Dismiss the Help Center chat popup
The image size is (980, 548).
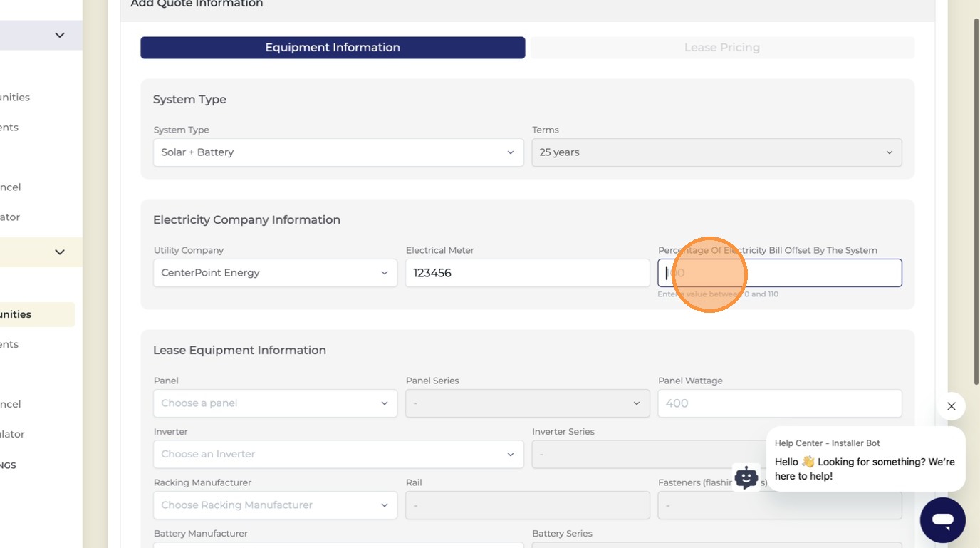(952, 406)
